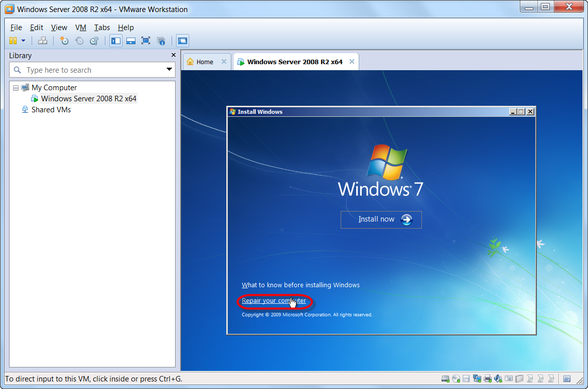Open the Edit menu
This screenshot has height=389, width=588.
click(x=37, y=28)
